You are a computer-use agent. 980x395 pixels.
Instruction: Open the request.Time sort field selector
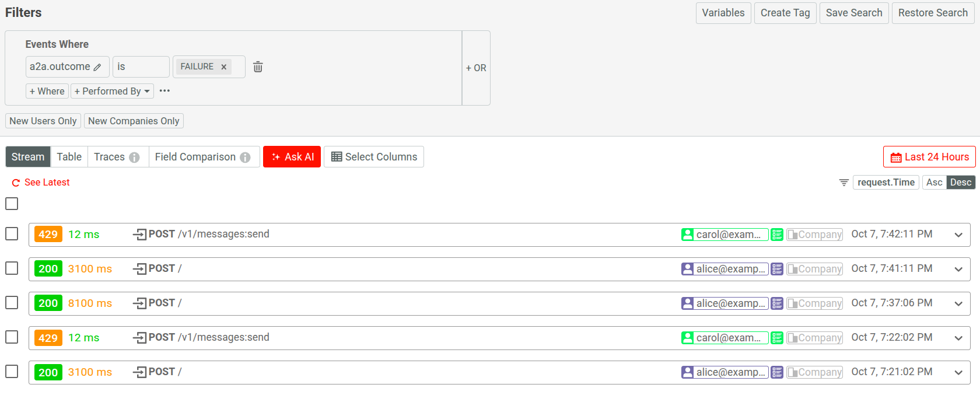click(x=885, y=183)
